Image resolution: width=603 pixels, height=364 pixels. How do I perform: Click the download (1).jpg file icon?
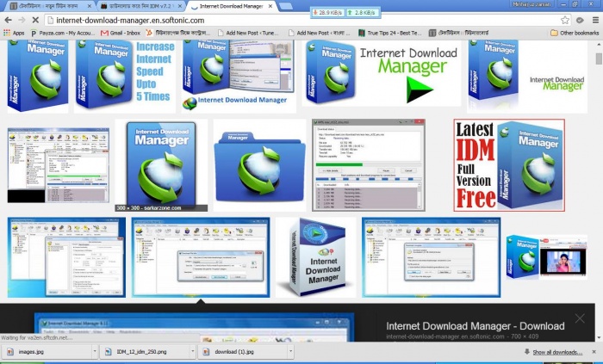[x=207, y=352]
